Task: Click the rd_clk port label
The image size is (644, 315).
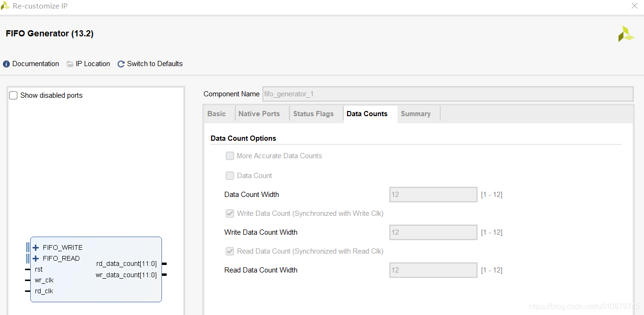Action: point(44,291)
